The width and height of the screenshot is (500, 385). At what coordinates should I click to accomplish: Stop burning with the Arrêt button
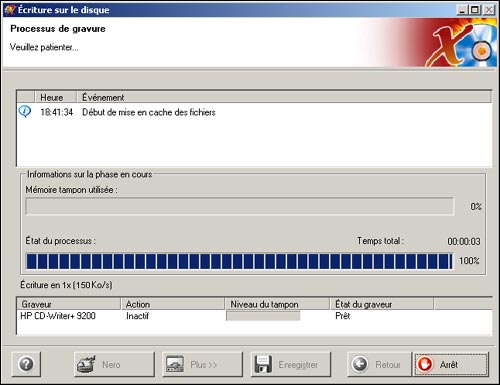point(451,364)
